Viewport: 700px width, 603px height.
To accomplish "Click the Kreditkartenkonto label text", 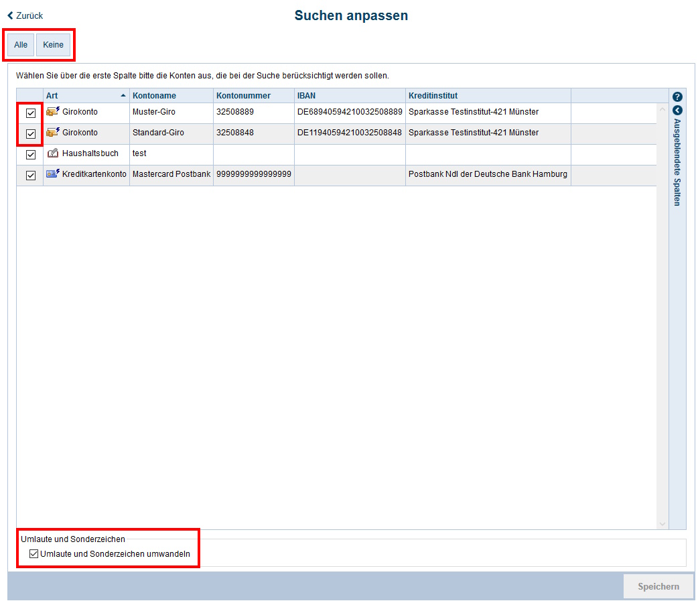I will (x=94, y=174).
